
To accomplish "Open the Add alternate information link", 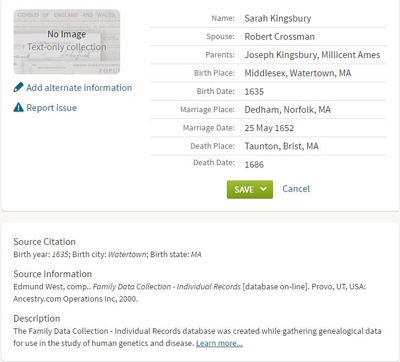I will point(79,88).
